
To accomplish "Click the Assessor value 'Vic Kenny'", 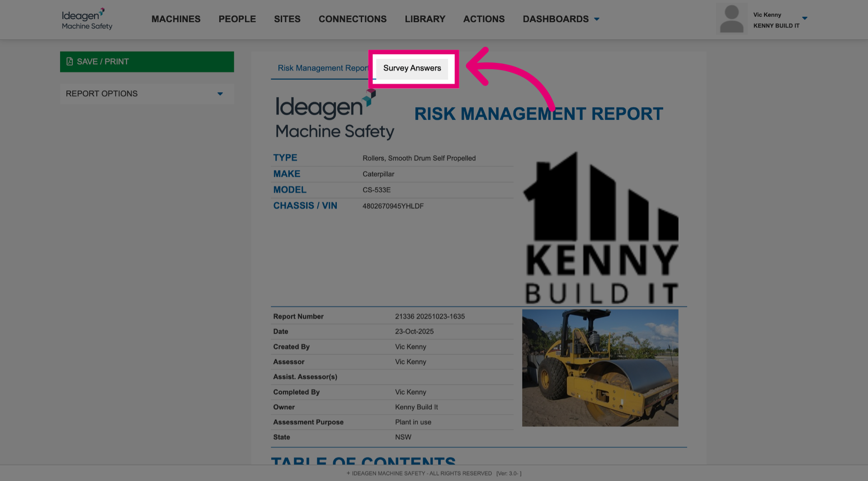I will [x=410, y=362].
